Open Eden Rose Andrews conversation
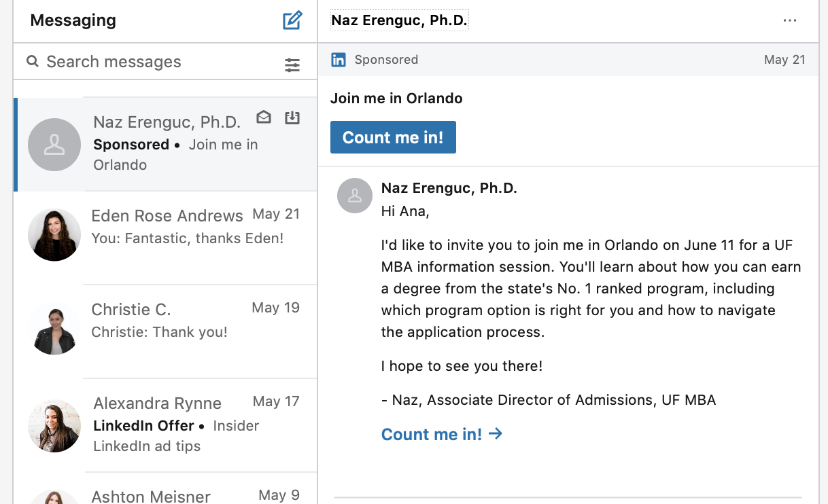The image size is (828, 504). tap(165, 238)
